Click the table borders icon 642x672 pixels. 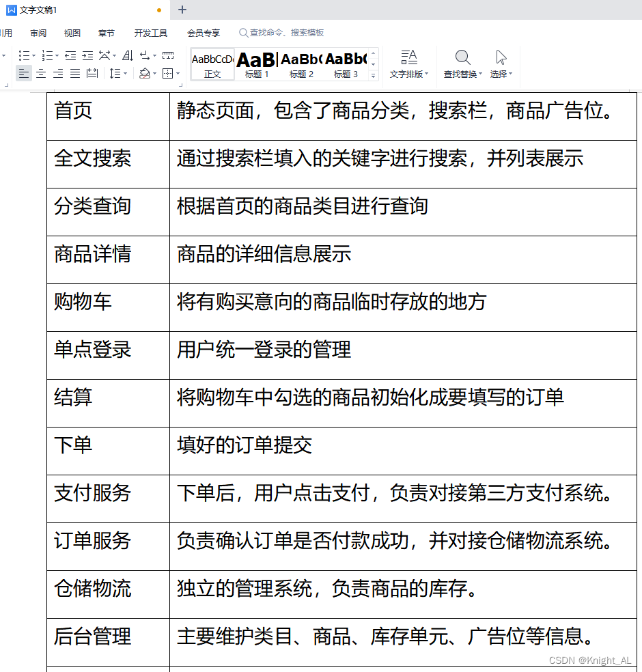click(x=167, y=74)
